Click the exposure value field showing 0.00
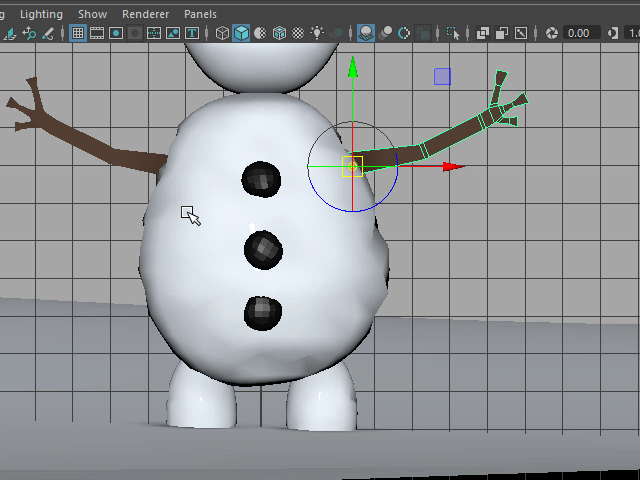 pyautogui.click(x=579, y=33)
